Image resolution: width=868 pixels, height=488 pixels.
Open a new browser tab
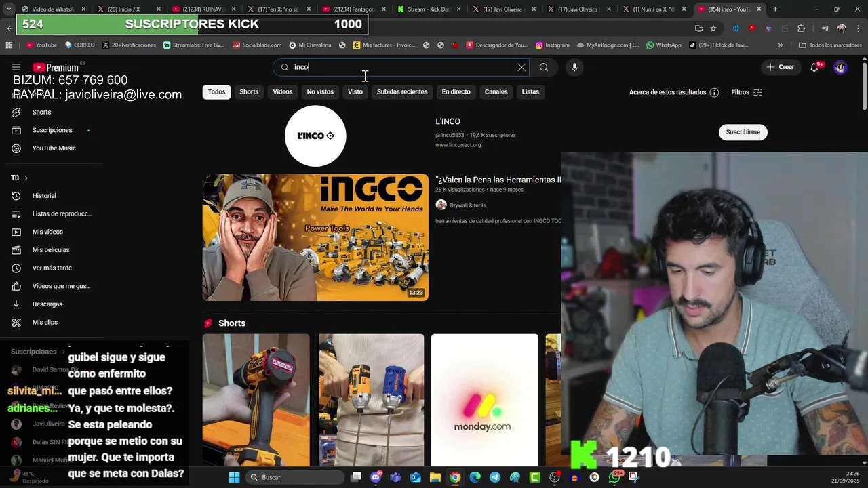pyautogui.click(x=775, y=9)
